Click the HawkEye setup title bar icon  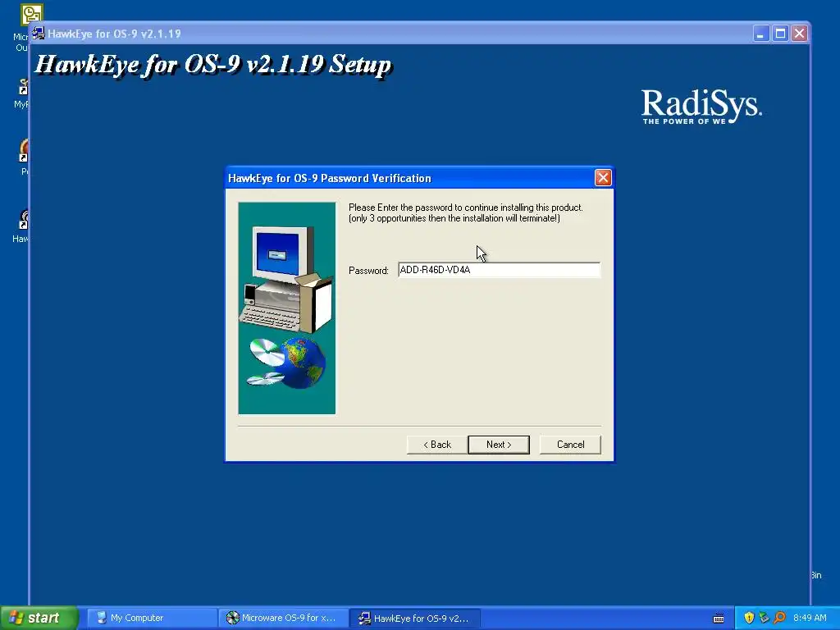38,33
